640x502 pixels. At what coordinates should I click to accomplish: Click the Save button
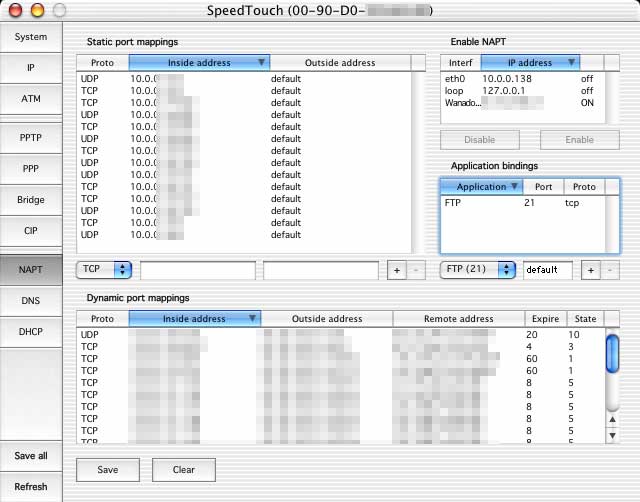108,470
